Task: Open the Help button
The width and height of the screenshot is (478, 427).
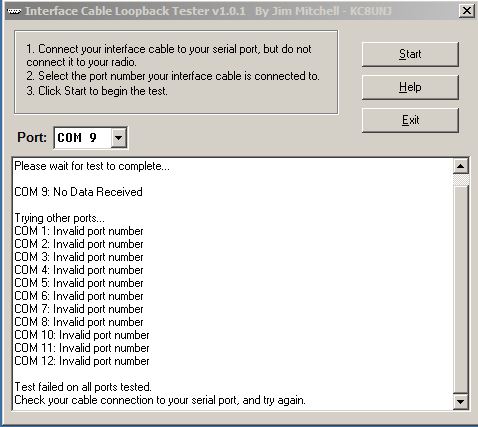Action: (410, 87)
